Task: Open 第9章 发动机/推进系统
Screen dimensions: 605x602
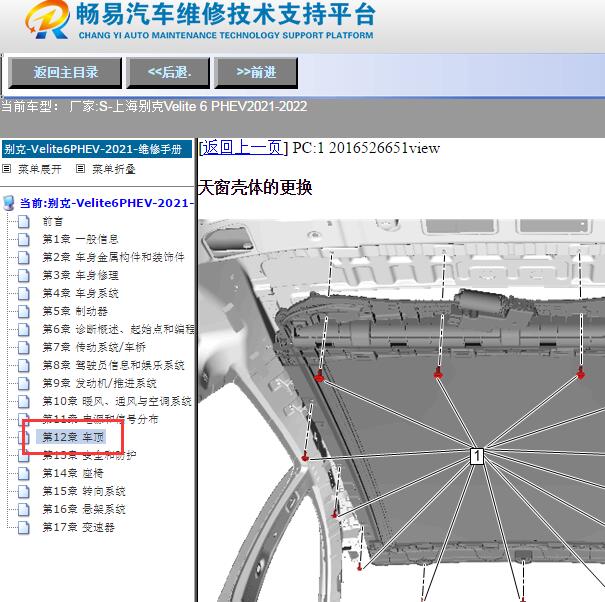Action: click(99, 383)
